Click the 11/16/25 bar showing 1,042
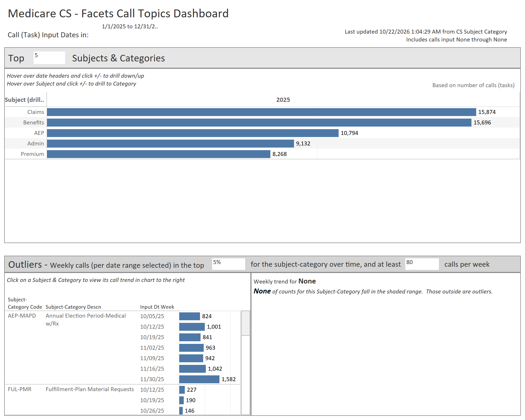The height and width of the screenshot is (420, 525). pyautogui.click(x=192, y=369)
